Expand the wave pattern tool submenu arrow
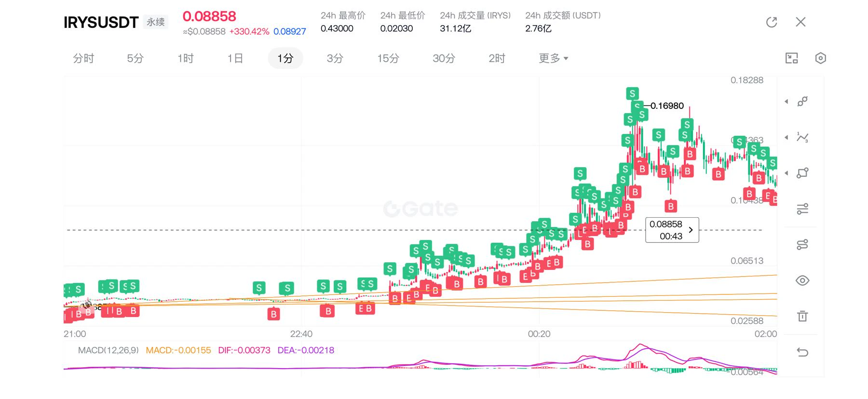 787,137
